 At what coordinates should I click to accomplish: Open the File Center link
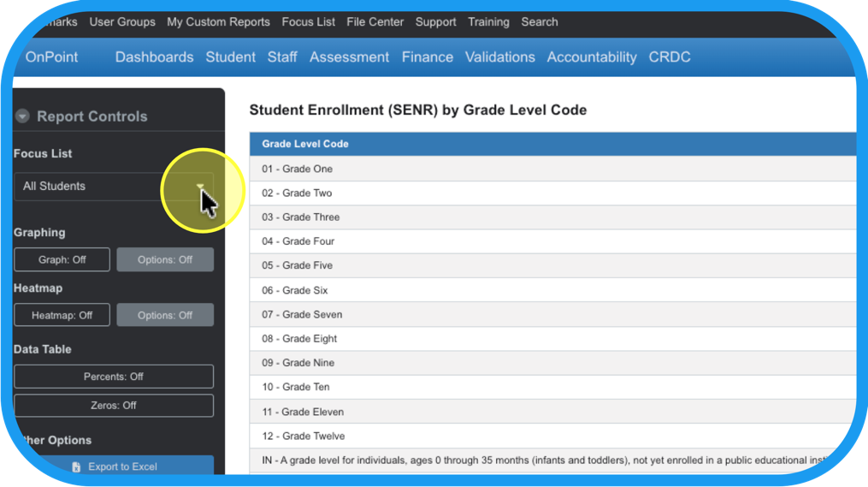point(375,22)
